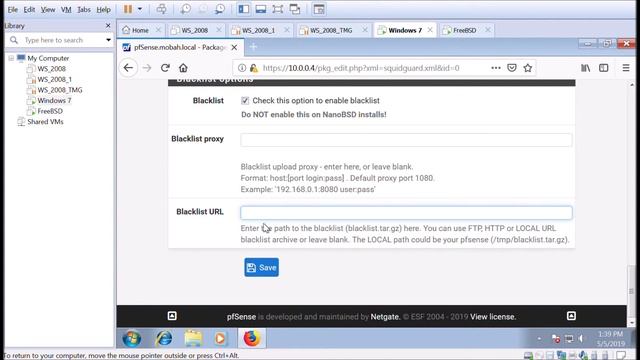
Task: Click the right footer scroll-to-top icon
Action: 571,316
